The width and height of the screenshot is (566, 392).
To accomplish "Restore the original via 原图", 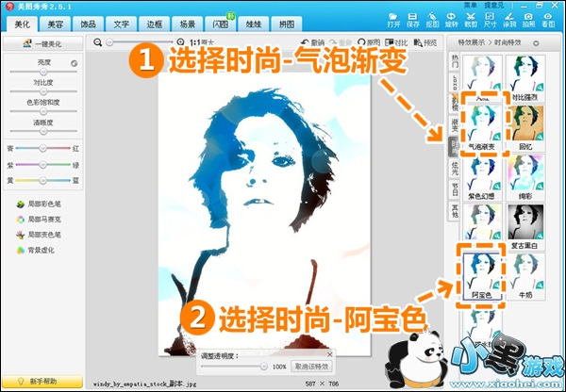I will click(x=369, y=42).
